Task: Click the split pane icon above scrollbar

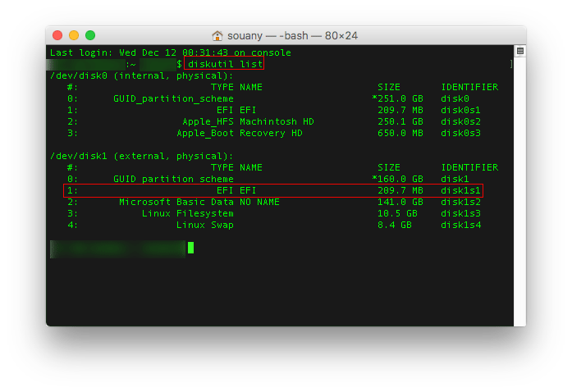Action: [520, 51]
